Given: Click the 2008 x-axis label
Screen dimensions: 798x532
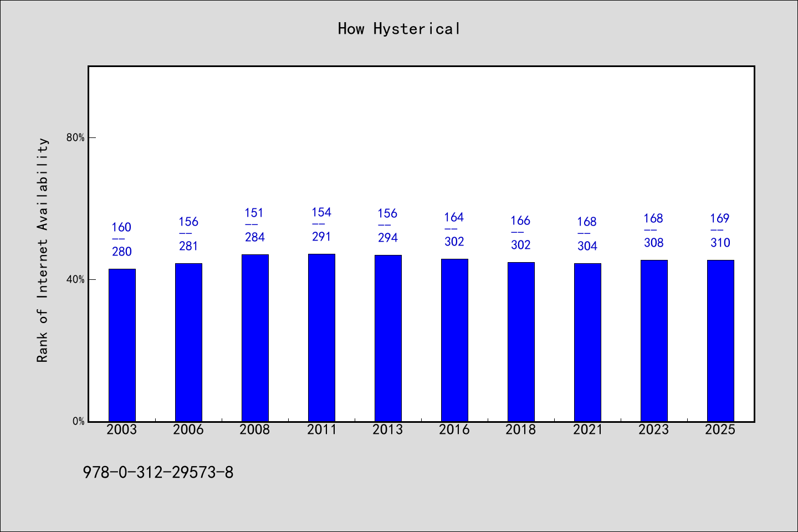Looking at the screenshot, I should tap(255, 429).
